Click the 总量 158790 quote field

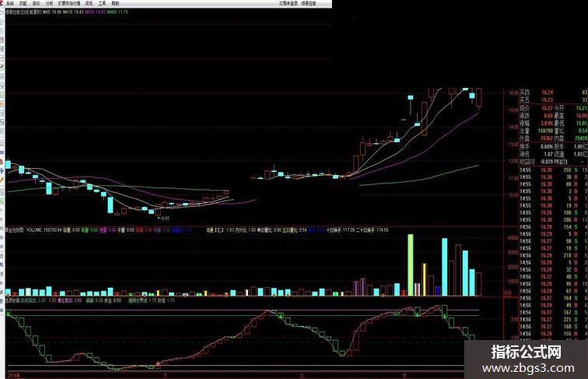click(x=536, y=131)
